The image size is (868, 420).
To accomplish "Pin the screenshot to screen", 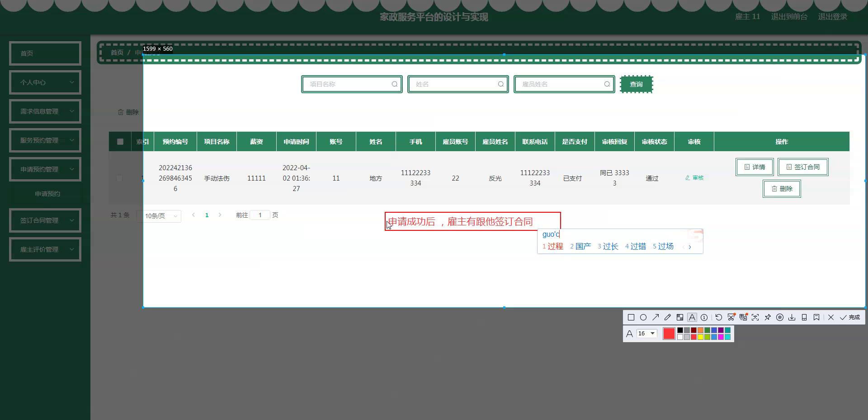I will pyautogui.click(x=768, y=317).
